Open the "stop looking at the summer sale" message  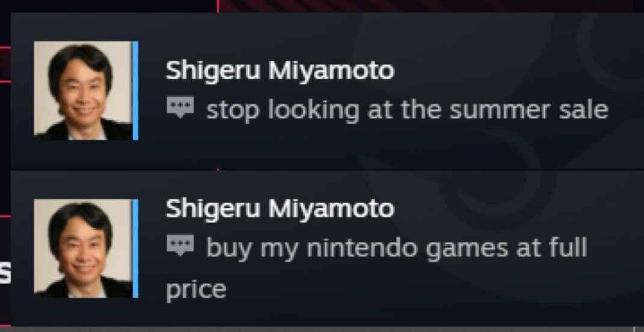[x=407, y=110]
